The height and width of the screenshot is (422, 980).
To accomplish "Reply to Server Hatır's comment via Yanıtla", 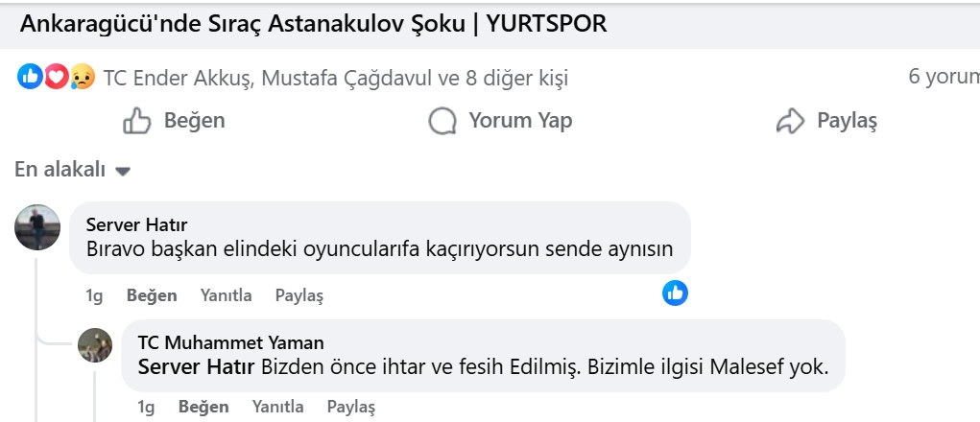I will click(x=226, y=295).
